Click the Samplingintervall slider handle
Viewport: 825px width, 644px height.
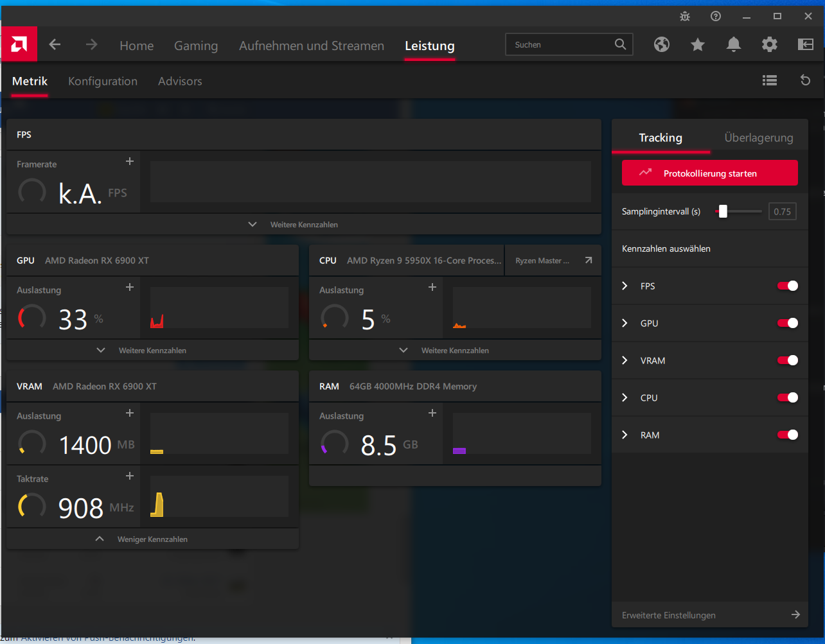tap(723, 211)
